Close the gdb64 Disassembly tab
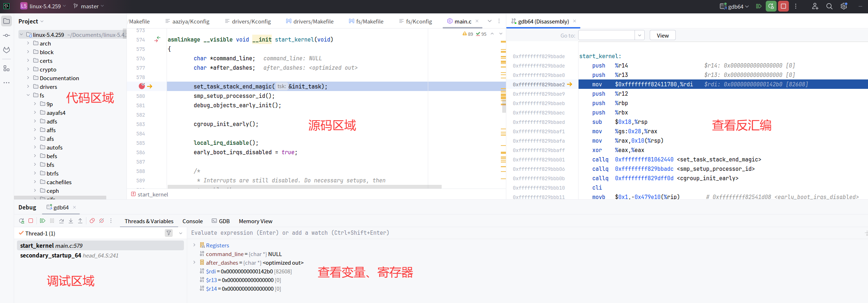 [575, 21]
